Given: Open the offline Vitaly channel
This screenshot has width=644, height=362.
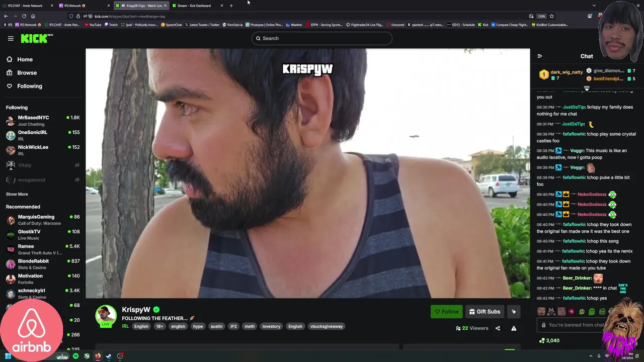Looking at the screenshot, I should coord(43,165).
